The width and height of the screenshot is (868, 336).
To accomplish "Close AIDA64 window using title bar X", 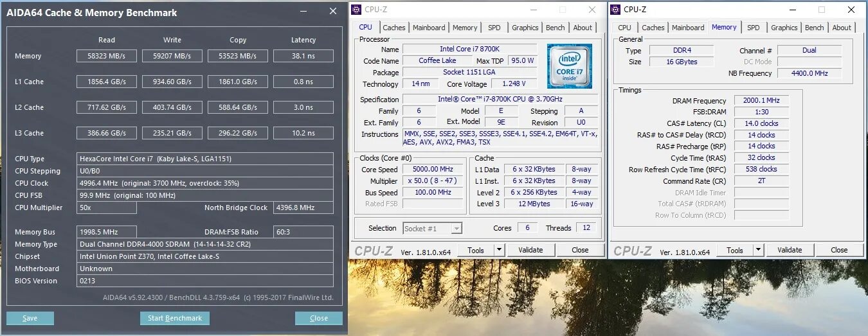I will click(332, 11).
